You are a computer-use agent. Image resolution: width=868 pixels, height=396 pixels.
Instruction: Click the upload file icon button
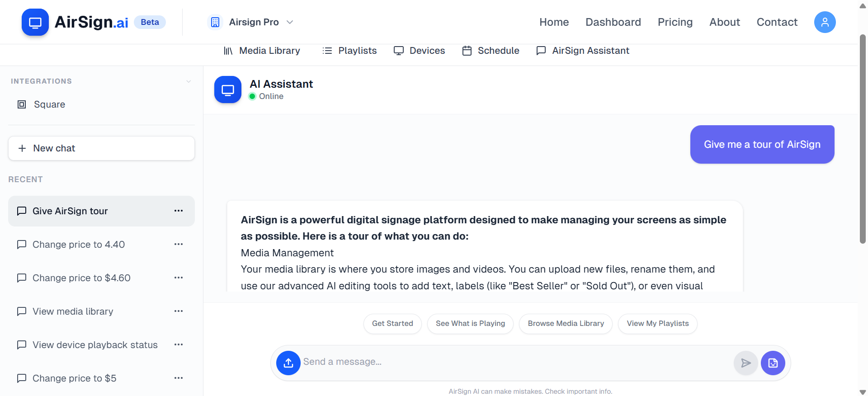point(288,363)
